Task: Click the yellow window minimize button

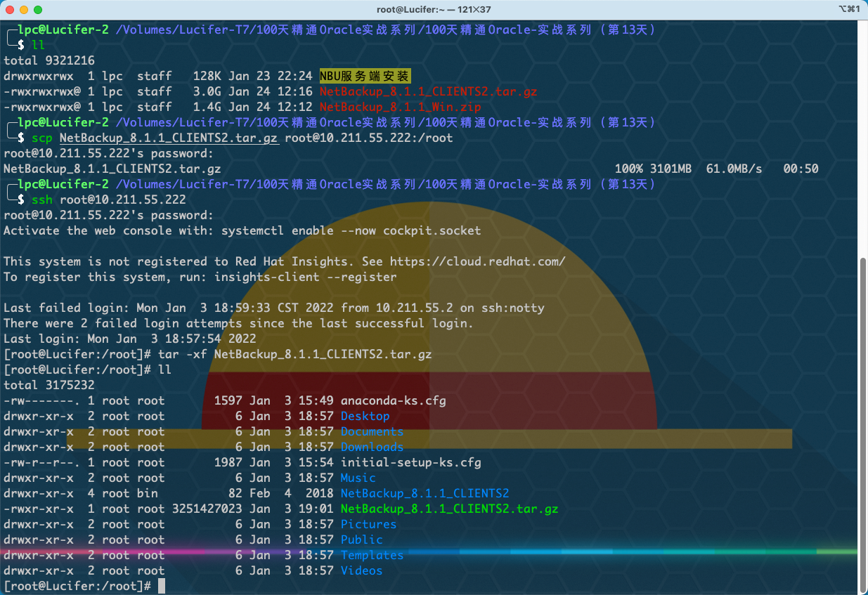Action: (x=24, y=10)
